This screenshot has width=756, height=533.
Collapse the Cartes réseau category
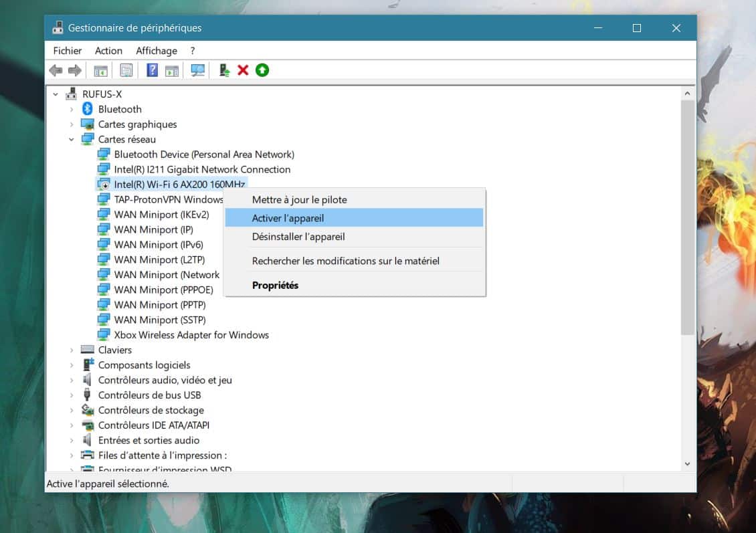(72, 140)
